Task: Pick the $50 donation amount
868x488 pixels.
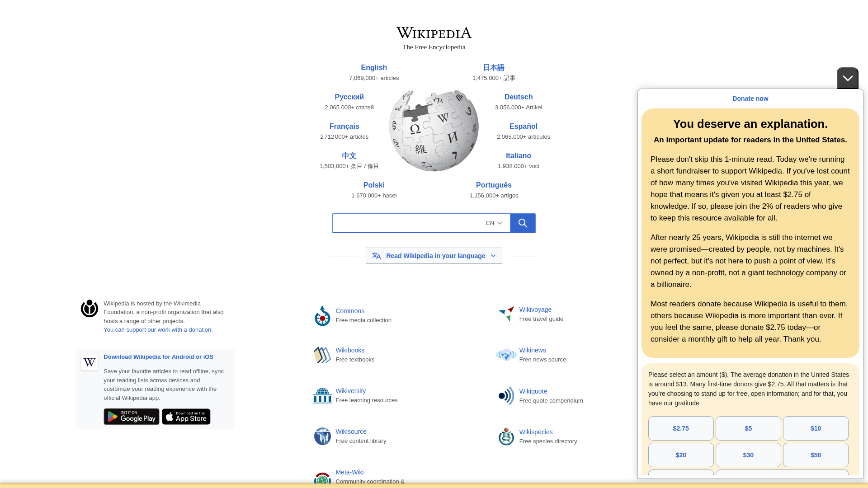Action: pos(815,455)
